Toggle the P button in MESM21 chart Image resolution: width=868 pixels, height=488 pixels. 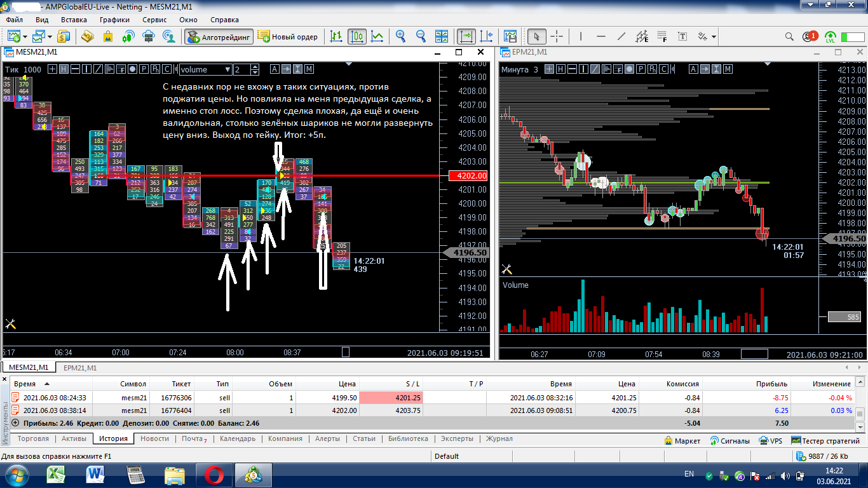pyautogui.click(x=144, y=69)
